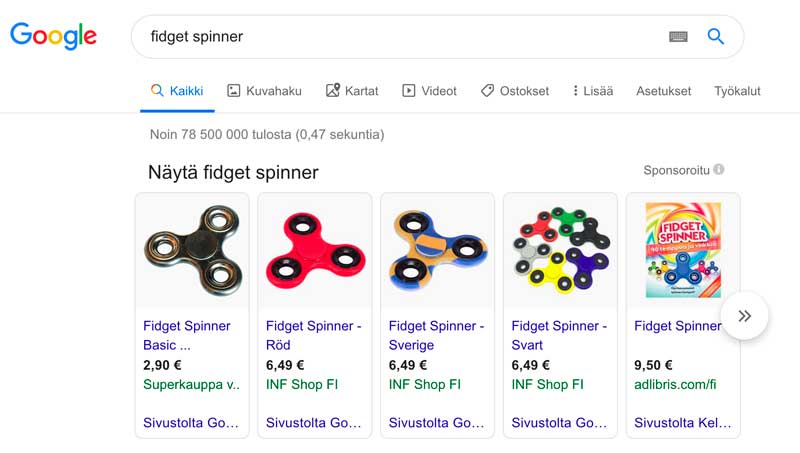Click the blue-yellow Sverige spinner thumbnail

tap(437, 250)
